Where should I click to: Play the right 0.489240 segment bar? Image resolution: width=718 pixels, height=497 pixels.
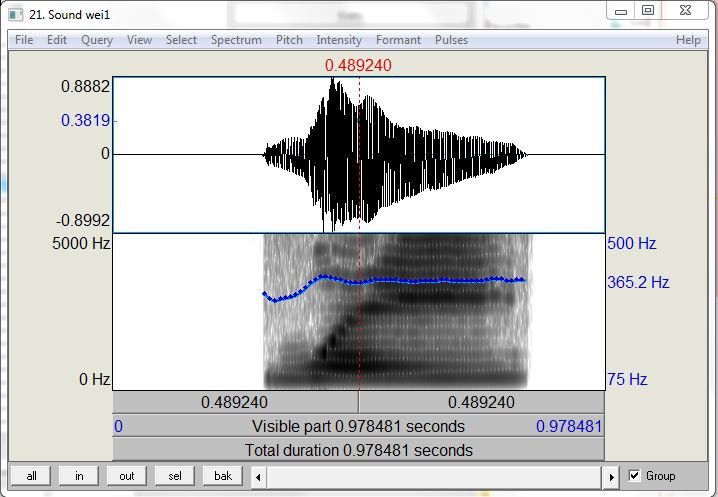(x=482, y=402)
